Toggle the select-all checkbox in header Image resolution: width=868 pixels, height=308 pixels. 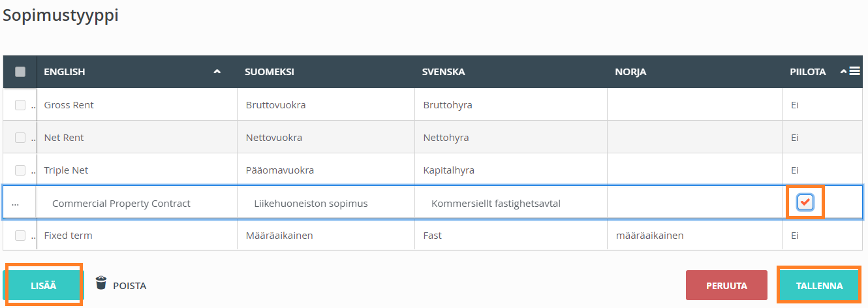pyautogui.click(x=20, y=72)
